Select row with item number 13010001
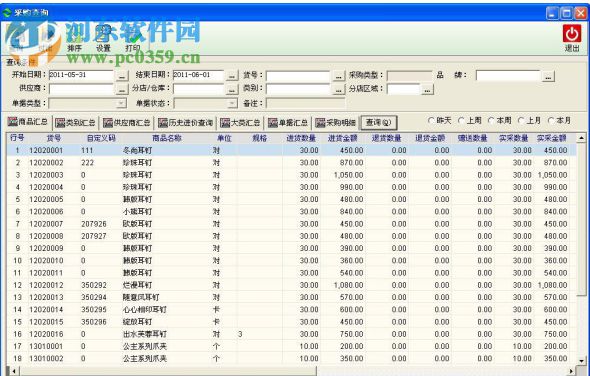This screenshot has width=590, height=376. 291,346
